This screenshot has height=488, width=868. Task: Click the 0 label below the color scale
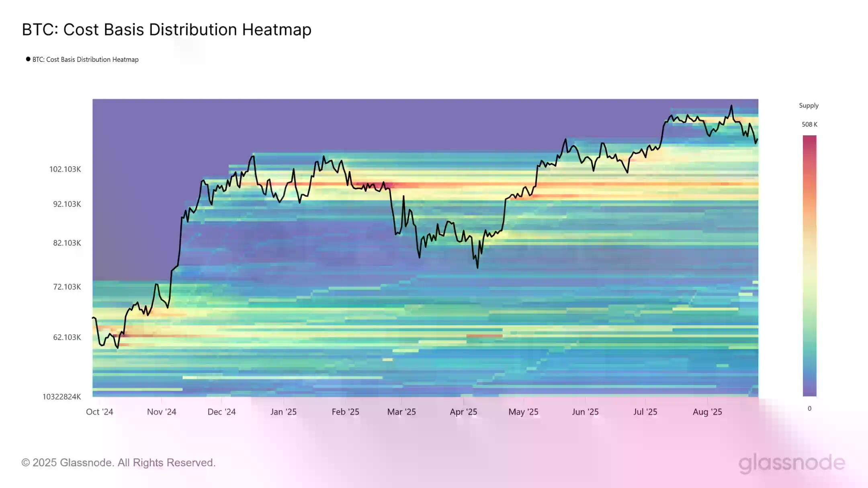(x=809, y=408)
